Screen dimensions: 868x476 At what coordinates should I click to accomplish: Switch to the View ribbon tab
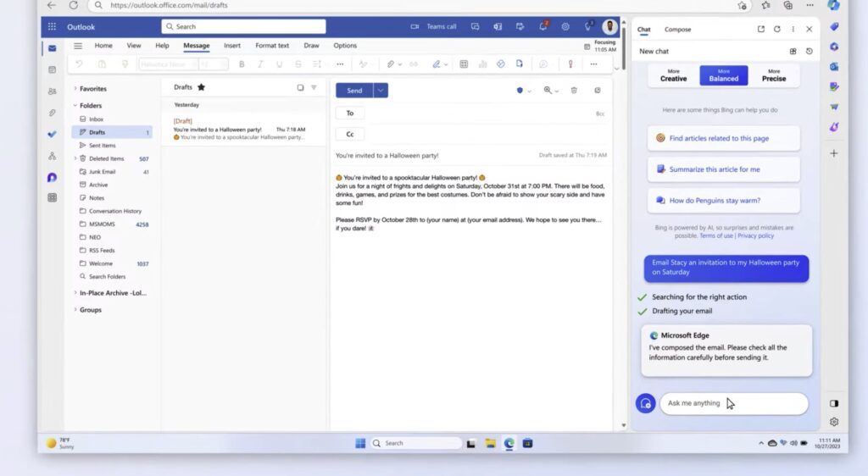[134, 46]
